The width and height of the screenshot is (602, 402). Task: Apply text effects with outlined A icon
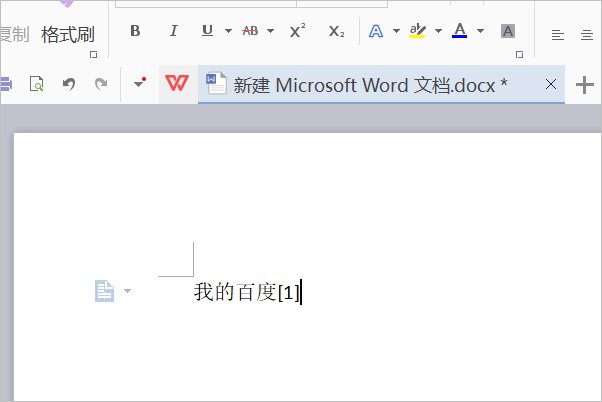pyautogui.click(x=377, y=31)
